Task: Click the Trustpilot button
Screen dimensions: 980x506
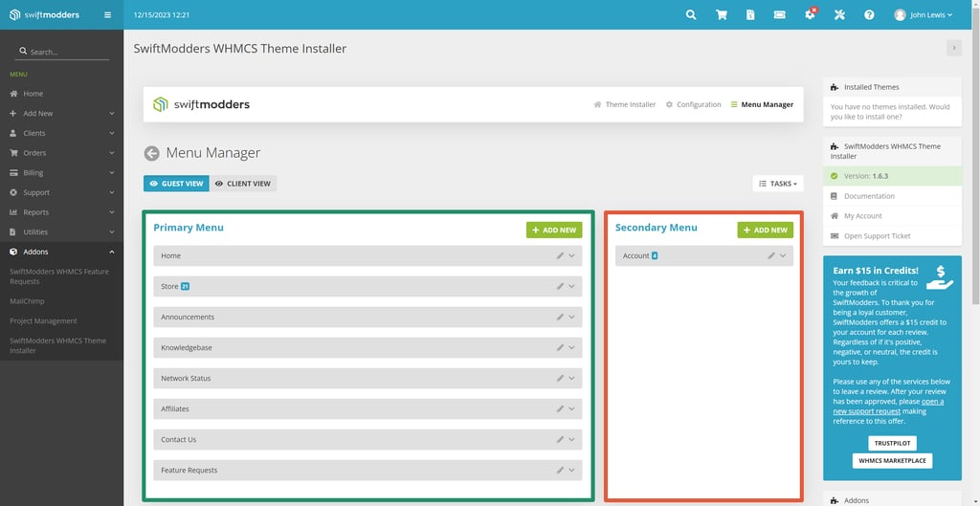Action: point(892,444)
